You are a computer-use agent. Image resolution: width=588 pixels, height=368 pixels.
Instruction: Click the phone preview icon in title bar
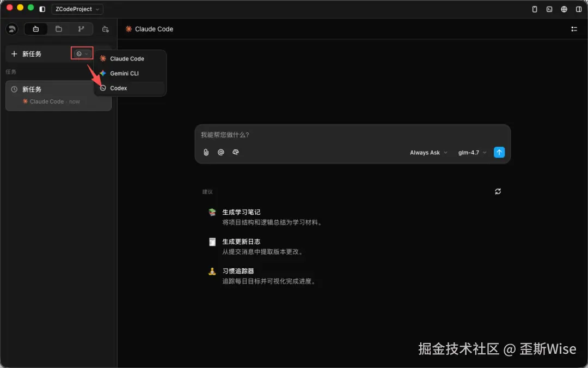coord(535,9)
